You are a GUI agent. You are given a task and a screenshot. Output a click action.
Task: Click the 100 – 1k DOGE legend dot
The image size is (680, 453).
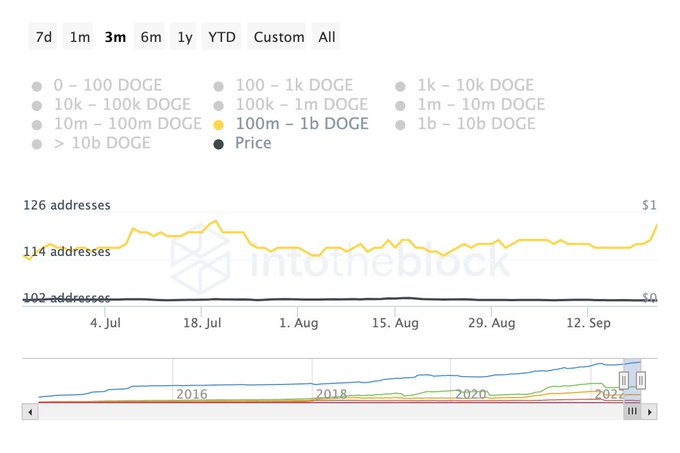click(219, 86)
